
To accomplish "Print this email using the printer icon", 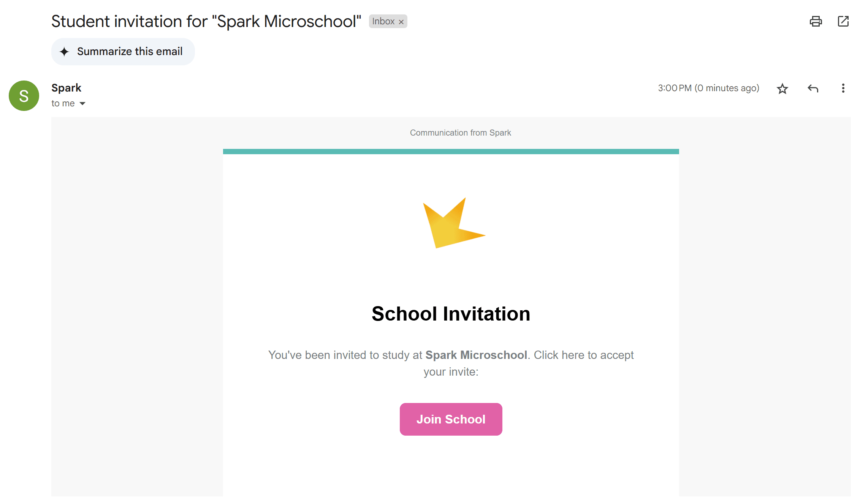I will (816, 21).
